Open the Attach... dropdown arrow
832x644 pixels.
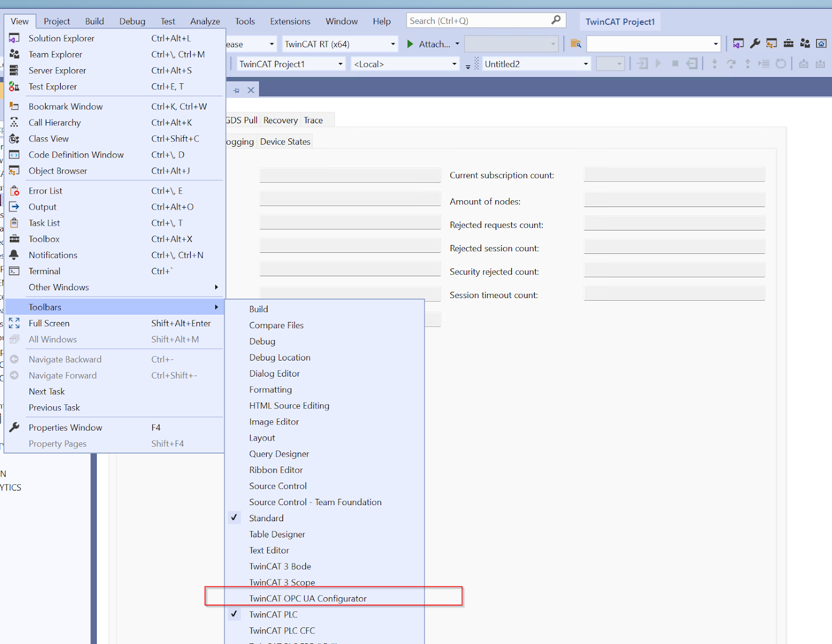[x=457, y=44]
